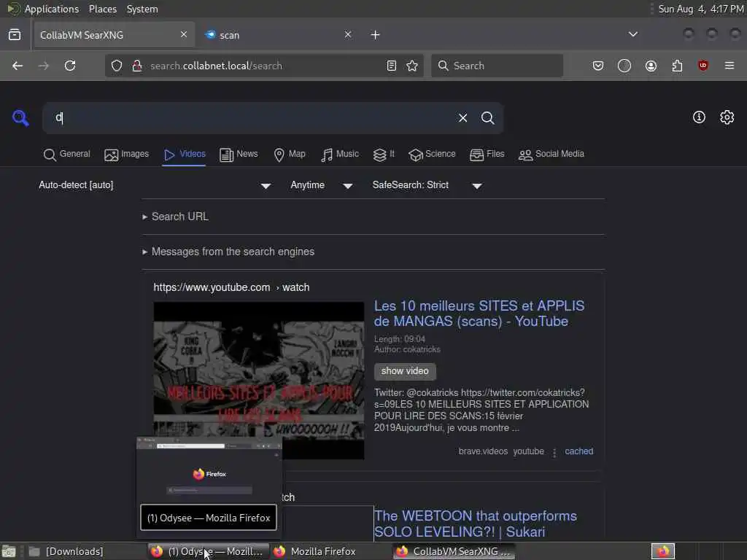The width and height of the screenshot is (747, 560).
Task: Switch to the scan browser tab
Action: pyautogui.click(x=279, y=35)
